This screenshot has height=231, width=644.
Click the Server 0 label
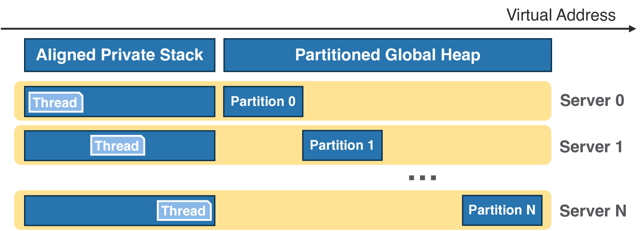click(x=592, y=101)
